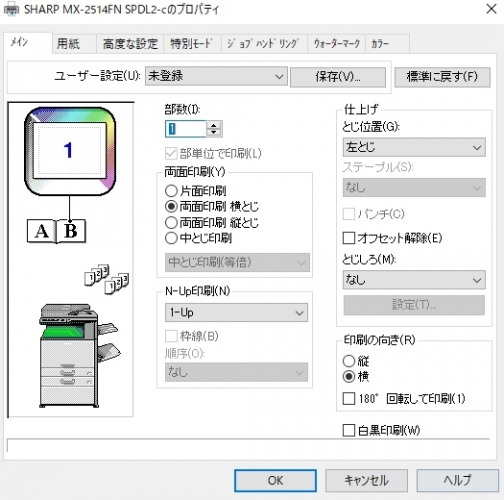This screenshot has width=504, height=500.
Task: Click the OK button
Action: coord(275,480)
